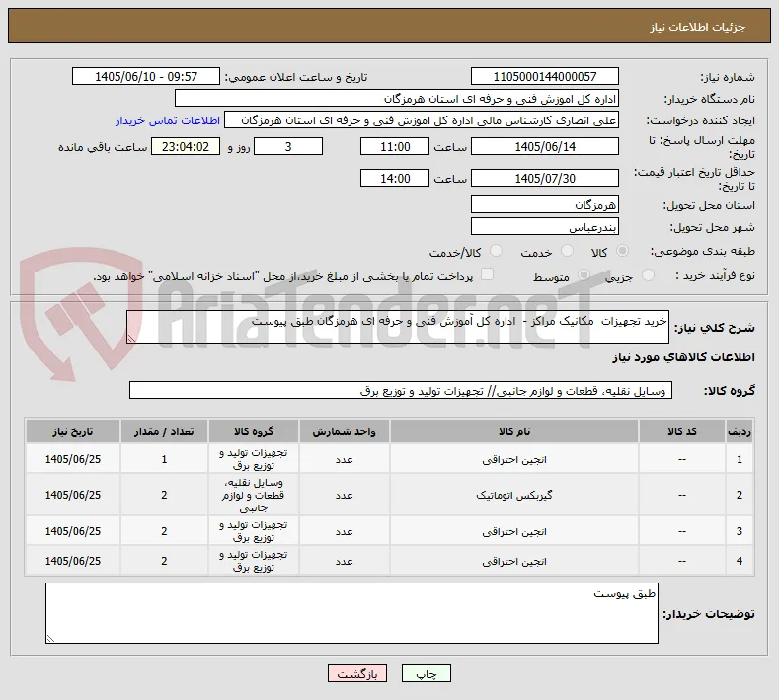Click انجین احتراقی in row 3
The width and height of the screenshot is (779, 700).
click(x=514, y=531)
